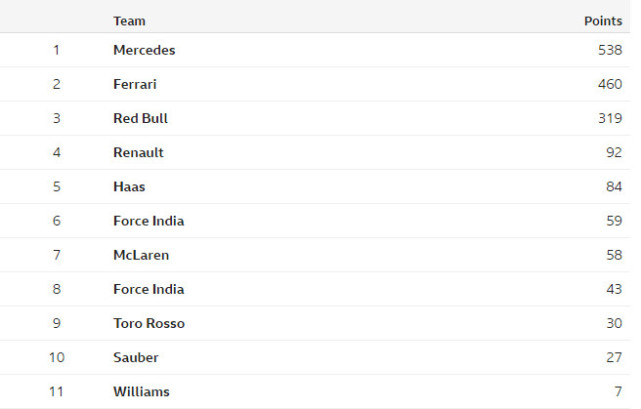Open the Williams team entry

coord(141,391)
